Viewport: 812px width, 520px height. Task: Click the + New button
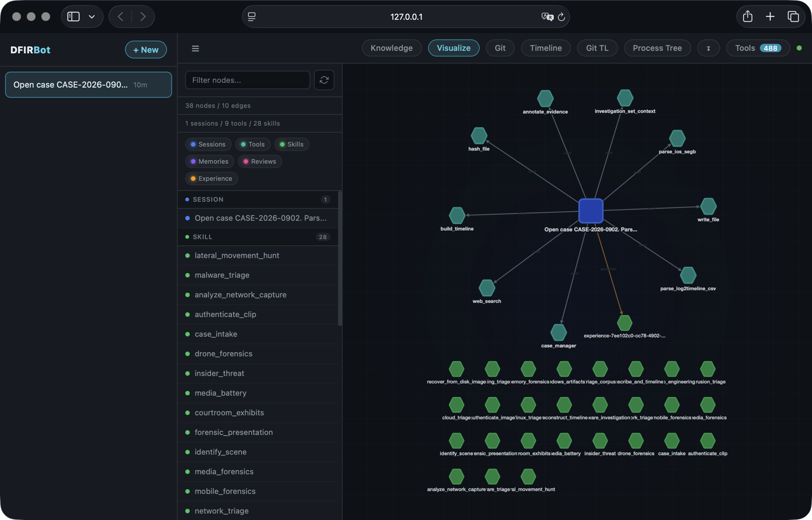(146, 50)
